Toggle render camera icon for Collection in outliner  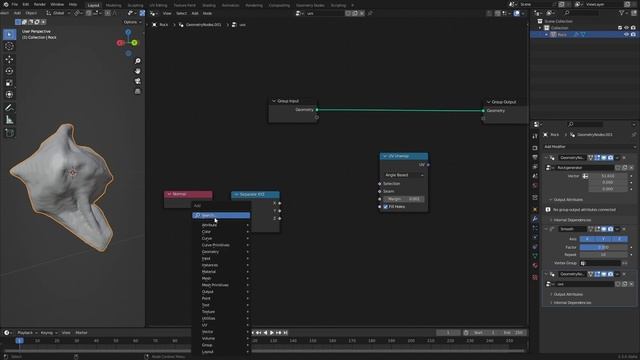pyautogui.click(x=633, y=28)
